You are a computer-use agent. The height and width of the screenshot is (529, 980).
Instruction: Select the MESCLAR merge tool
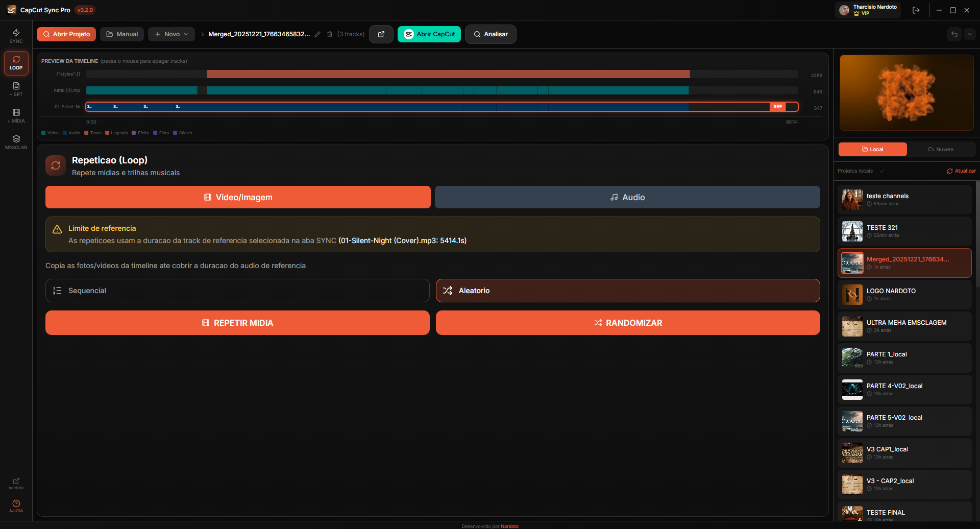pos(16,142)
